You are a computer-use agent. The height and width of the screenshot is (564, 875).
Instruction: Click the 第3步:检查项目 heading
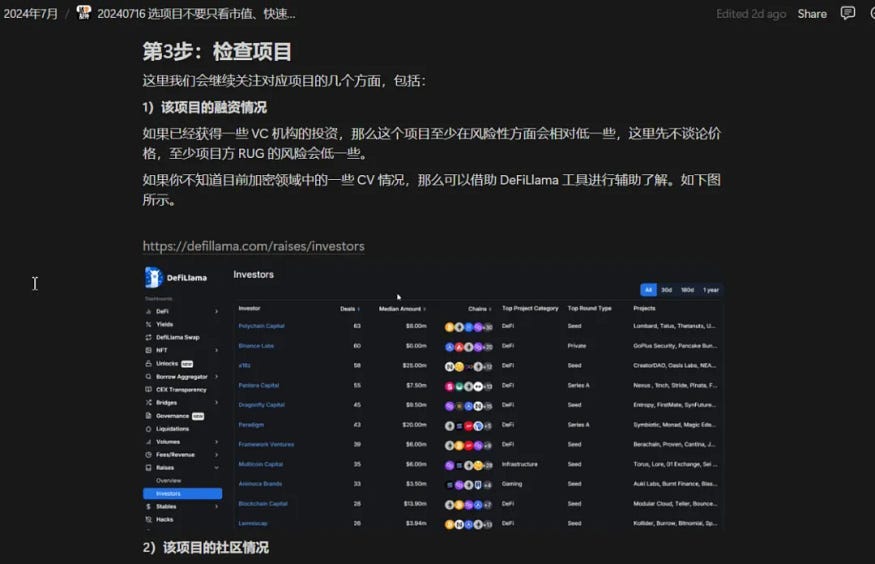tap(217, 51)
